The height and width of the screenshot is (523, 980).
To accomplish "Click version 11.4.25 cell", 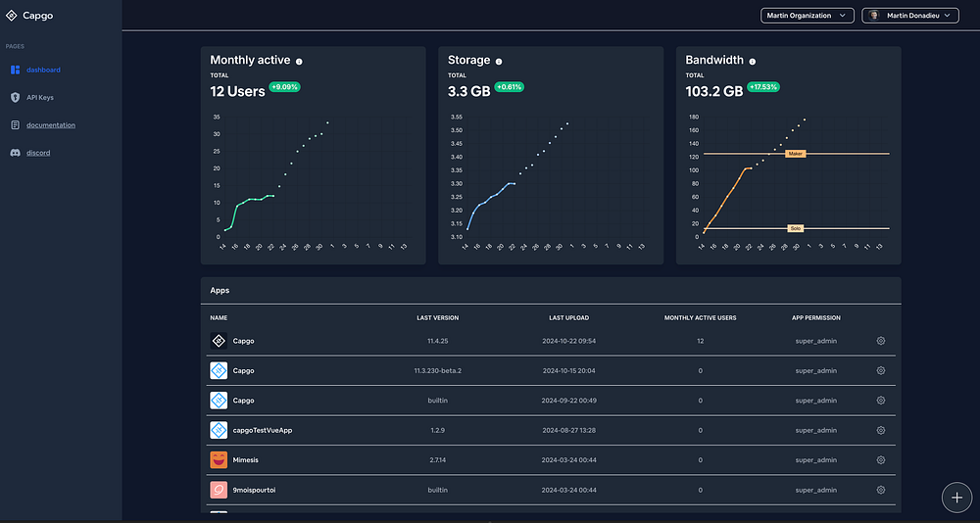I will click(437, 341).
